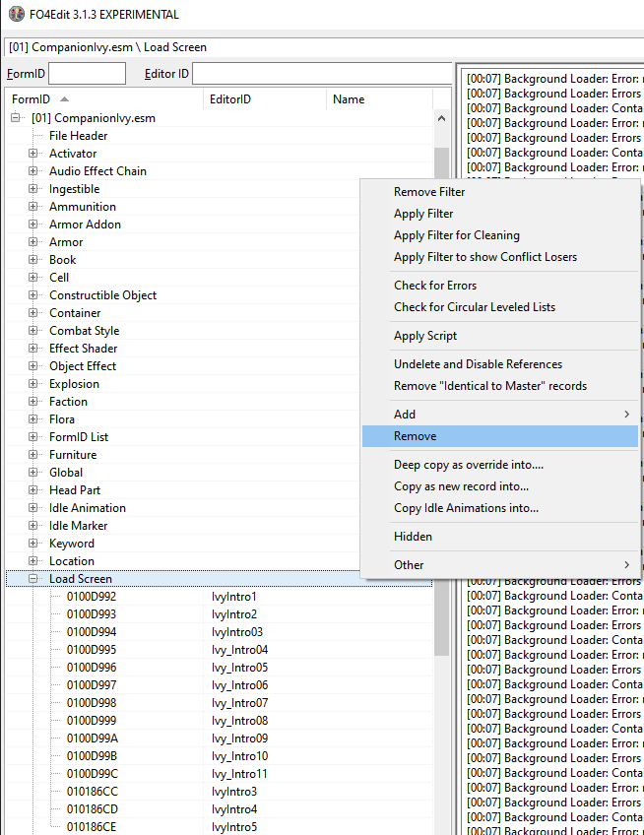Image resolution: width=644 pixels, height=835 pixels.
Task: Expand the Location group
Action: click(x=33, y=560)
